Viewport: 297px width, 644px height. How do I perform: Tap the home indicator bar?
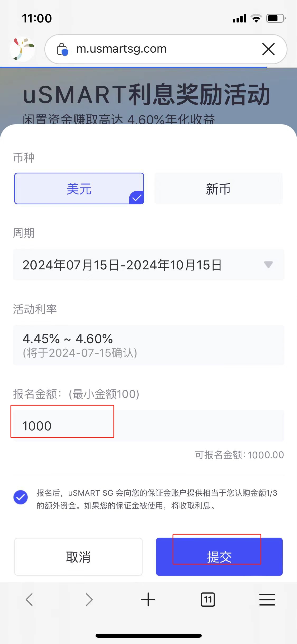pos(148,636)
